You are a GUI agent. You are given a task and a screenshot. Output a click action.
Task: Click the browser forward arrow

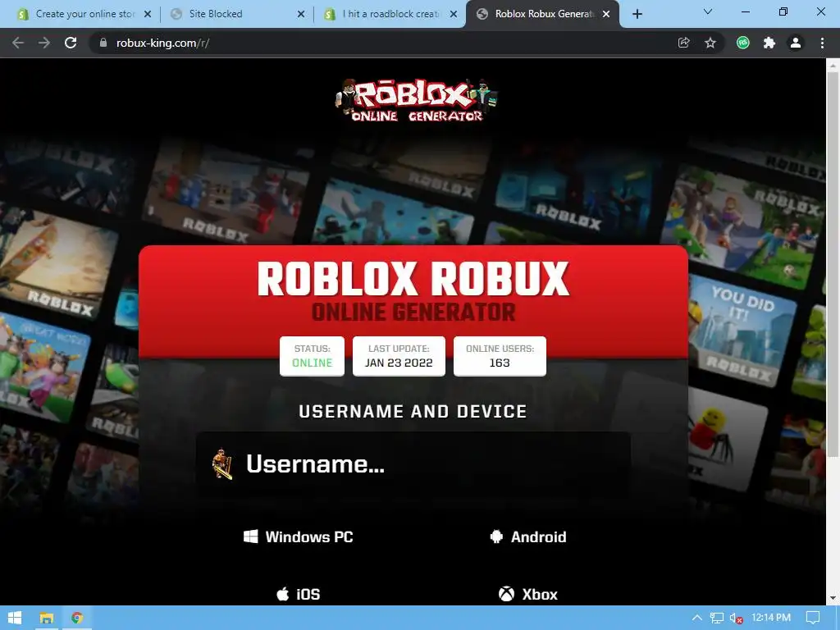coord(44,43)
